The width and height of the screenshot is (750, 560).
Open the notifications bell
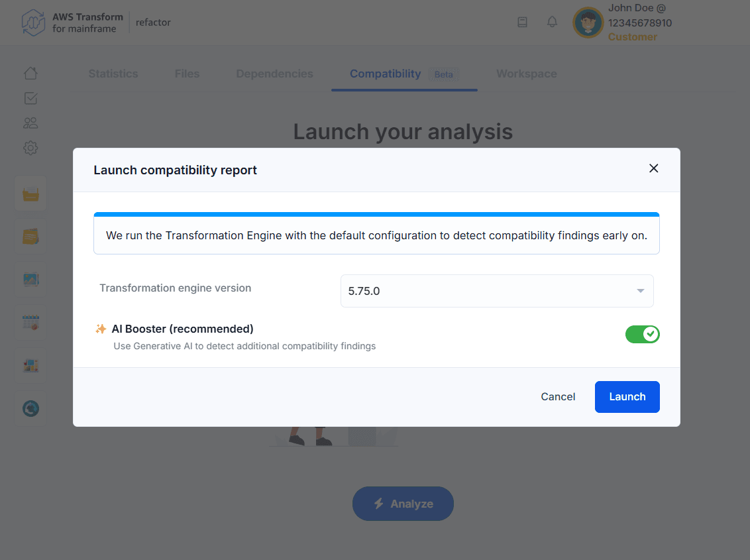tap(552, 23)
